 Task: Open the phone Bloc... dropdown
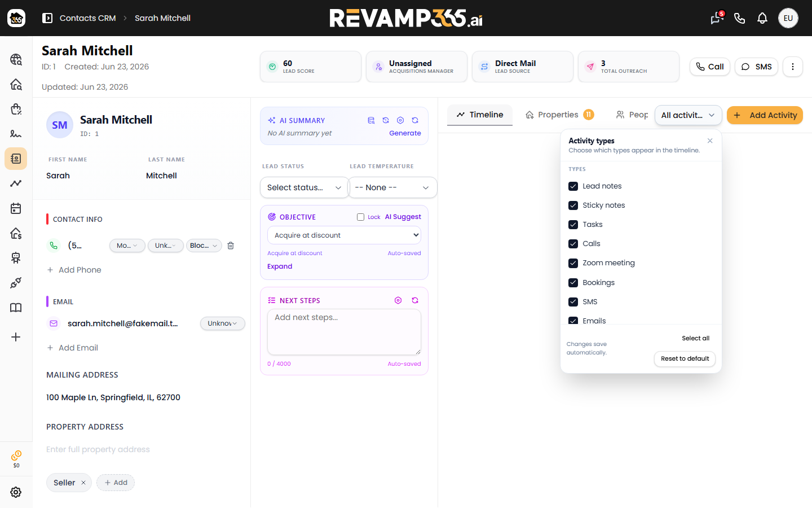click(x=204, y=246)
